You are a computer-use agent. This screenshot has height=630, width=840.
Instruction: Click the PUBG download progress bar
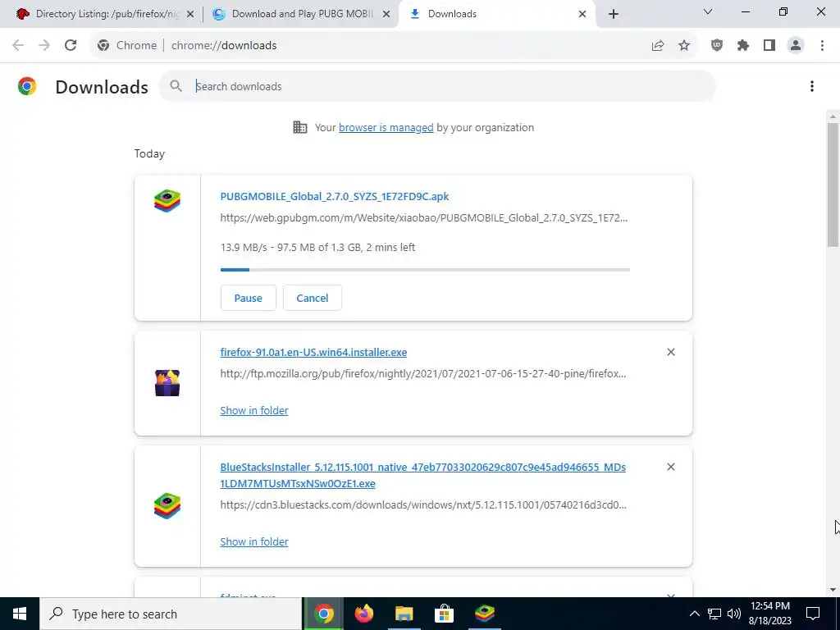tap(425, 270)
